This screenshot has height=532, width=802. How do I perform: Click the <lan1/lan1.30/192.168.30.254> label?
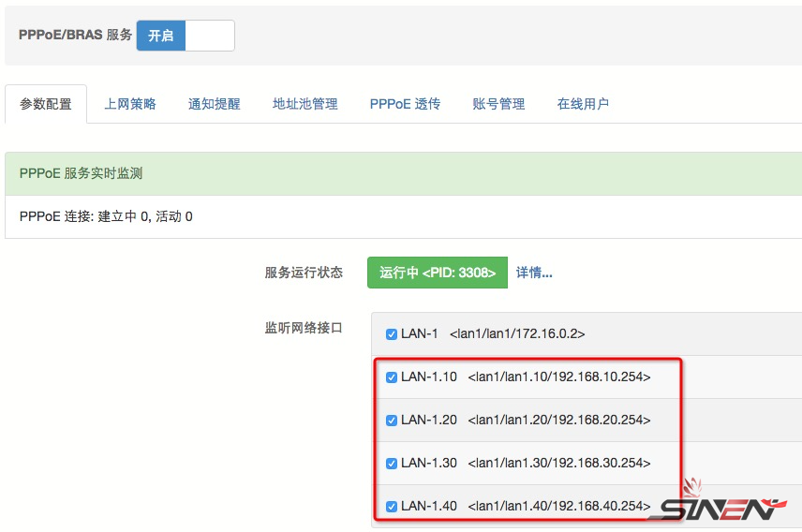click(559, 463)
